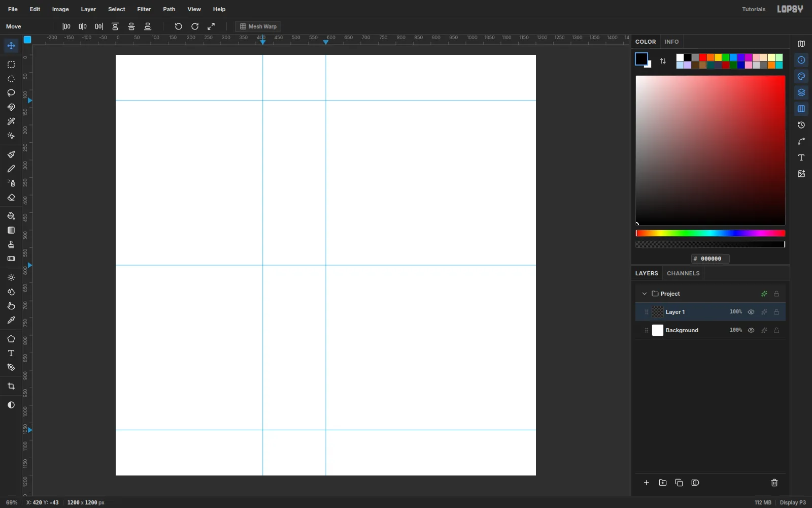Open the File menu
This screenshot has height=508, width=812.
(13, 9)
